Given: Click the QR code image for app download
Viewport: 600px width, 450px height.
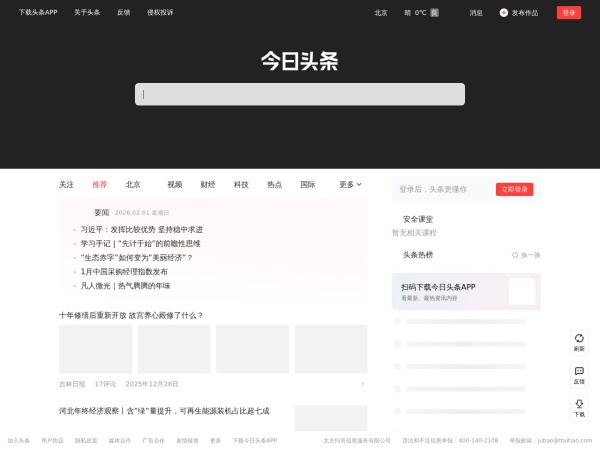Looking at the screenshot, I should (522, 291).
